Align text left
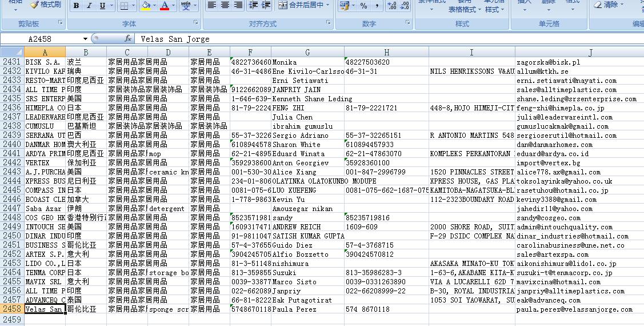The height and width of the screenshot is (326, 644). point(212,5)
